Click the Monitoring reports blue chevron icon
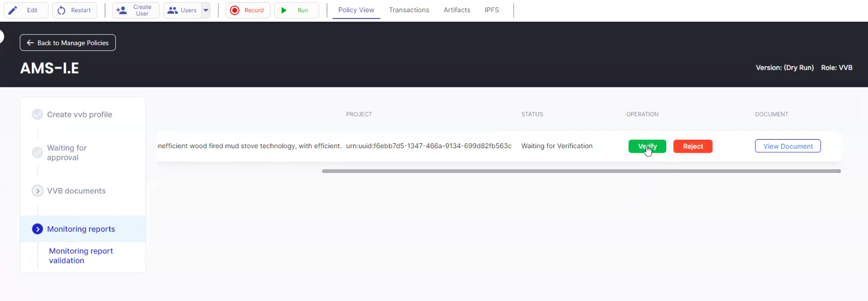 click(38, 229)
